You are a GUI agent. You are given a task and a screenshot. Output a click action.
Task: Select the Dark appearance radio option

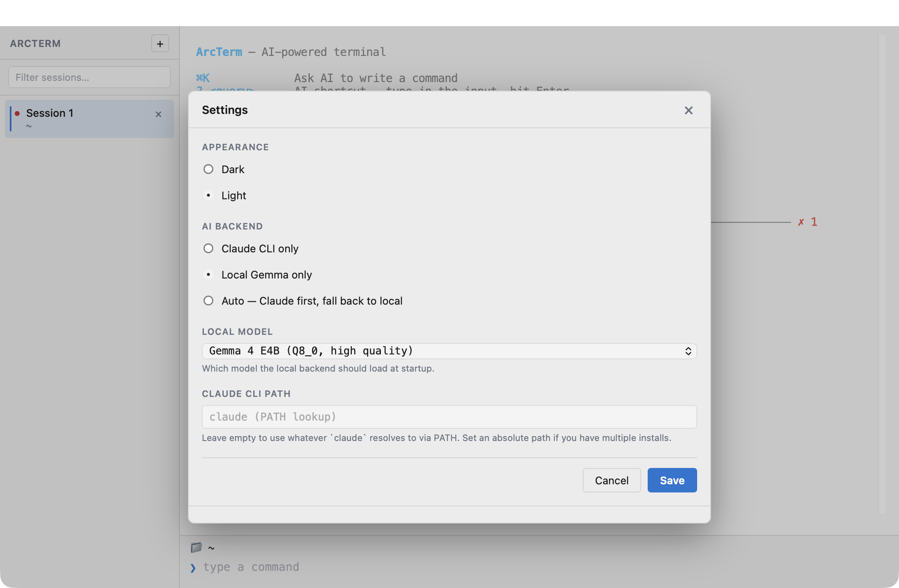coord(208,169)
